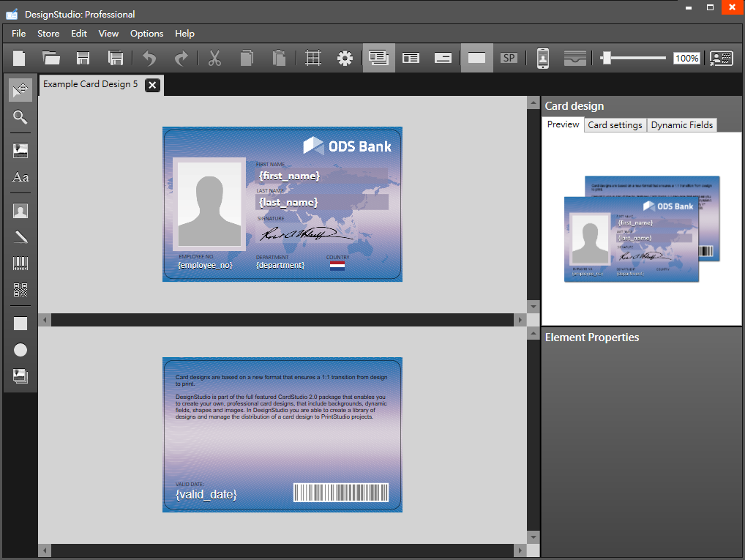745x560 pixels.
Task: Select the magnifier zoom tool
Action: (20, 117)
